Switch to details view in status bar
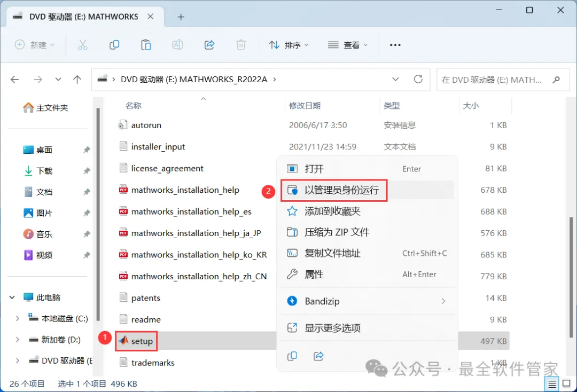577x392 pixels. pyautogui.click(x=552, y=385)
